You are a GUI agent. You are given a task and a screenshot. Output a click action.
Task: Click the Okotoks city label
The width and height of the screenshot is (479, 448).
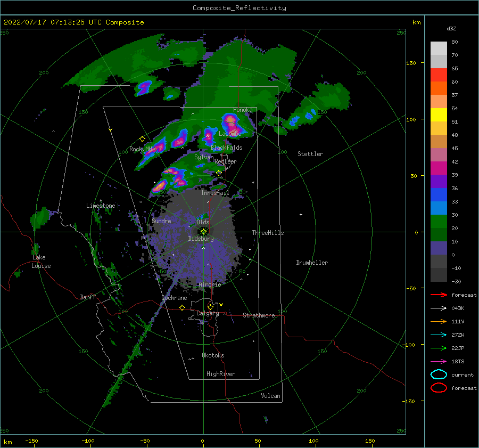click(213, 355)
